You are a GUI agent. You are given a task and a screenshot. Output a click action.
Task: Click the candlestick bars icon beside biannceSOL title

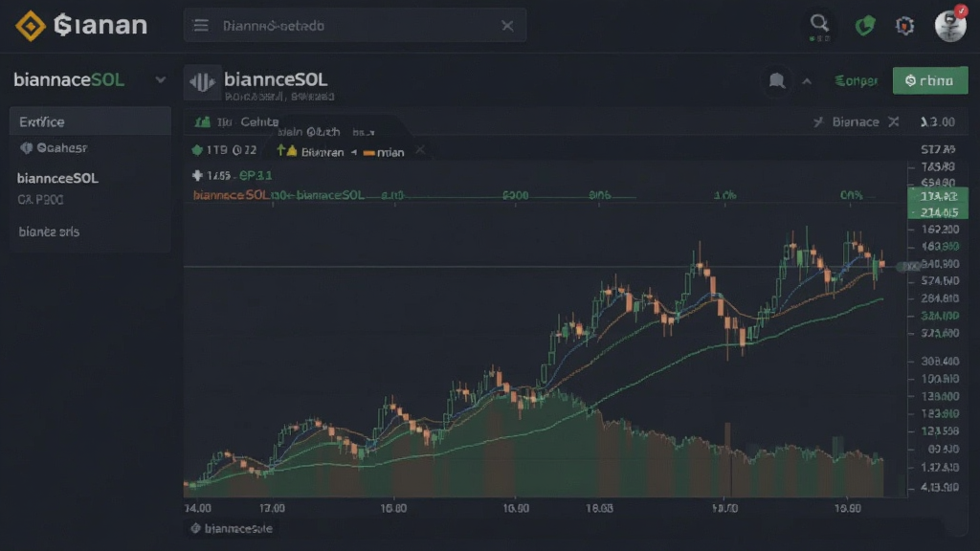point(202,82)
